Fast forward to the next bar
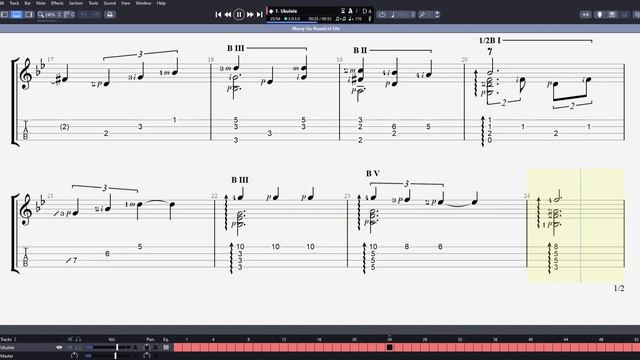This screenshot has width=640, height=360. click(x=250, y=14)
